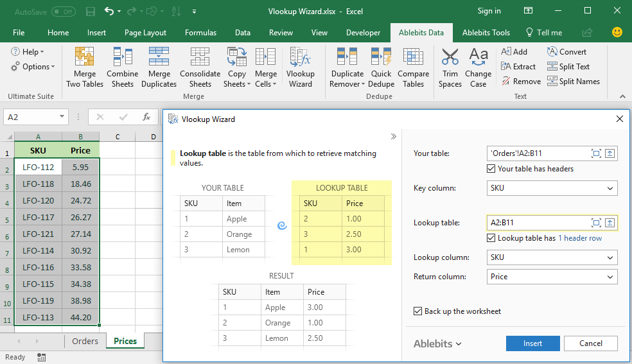The height and width of the screenshot is (364, 632).
Task: Switch to the Orders sheet tab
Action: [85, 341]
